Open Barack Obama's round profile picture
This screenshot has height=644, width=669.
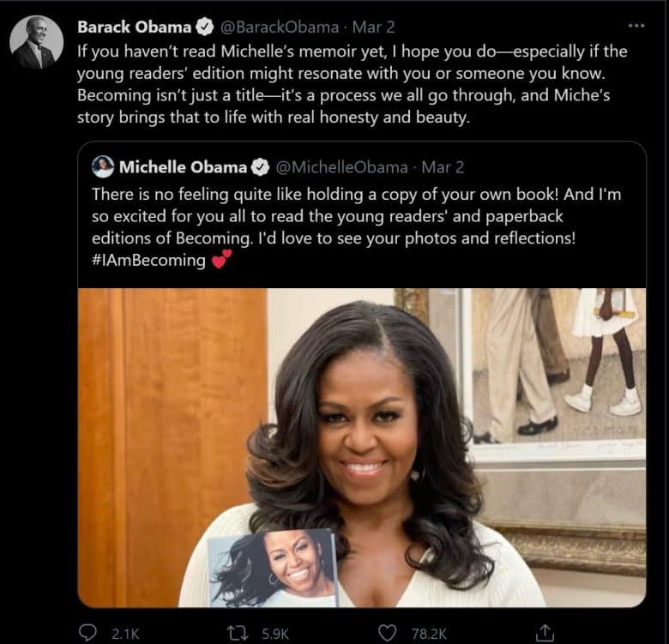click(37, 42)
